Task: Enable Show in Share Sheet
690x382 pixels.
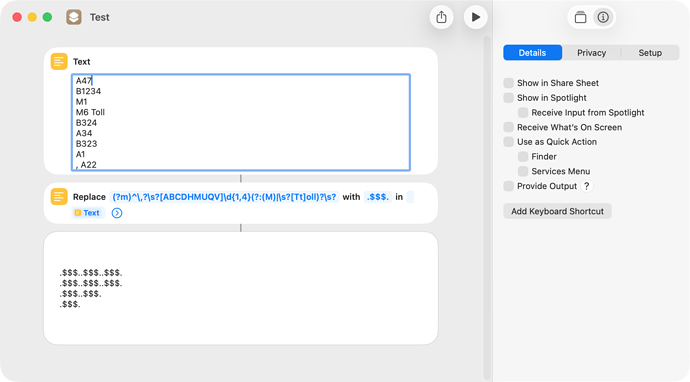Action: tap(509, 83)
